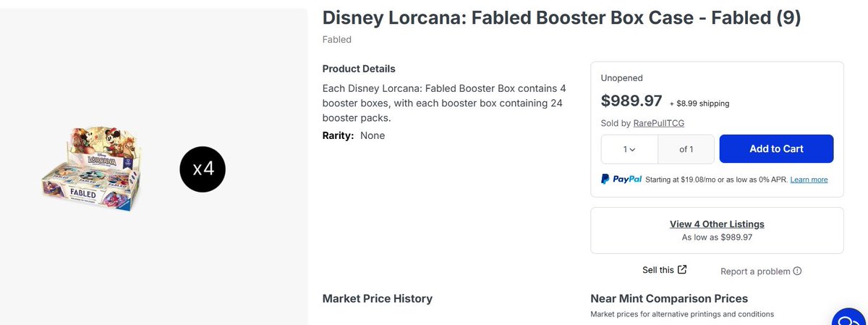Open the RarePullTCG seller link
The image size is (868, 325).
coord(658,123)
